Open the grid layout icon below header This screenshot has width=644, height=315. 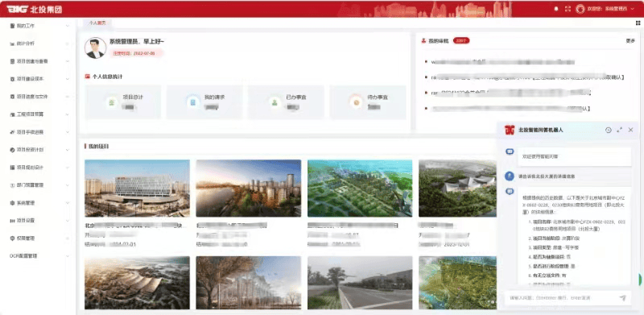coord(638,23)
